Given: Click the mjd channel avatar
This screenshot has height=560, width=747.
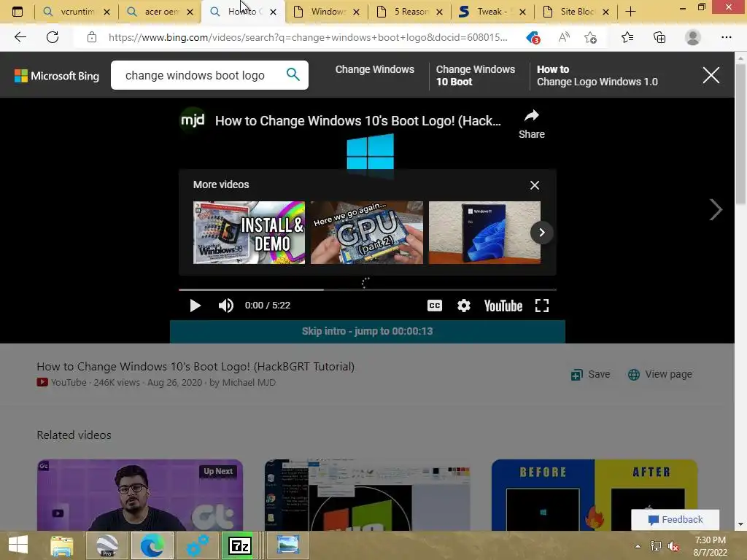Looking at the screenshot, I should click(193, 120).
